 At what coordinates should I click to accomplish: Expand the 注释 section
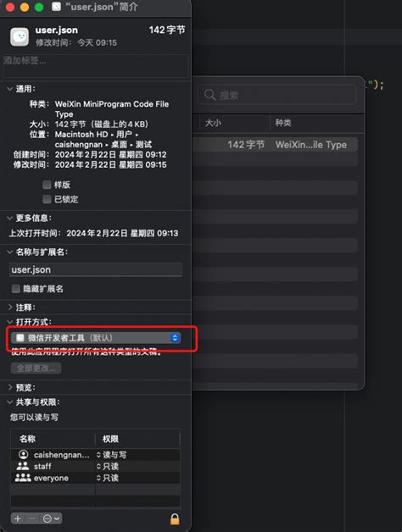[10, 307]
